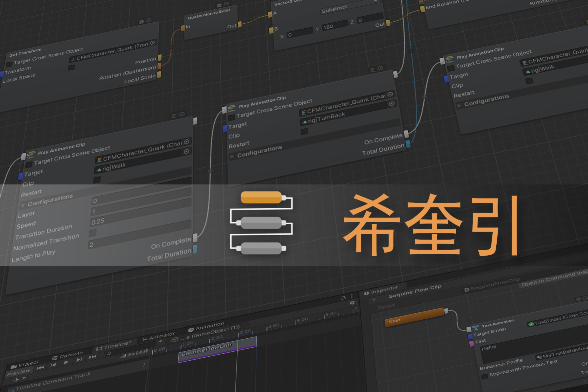Play the Timeline preview

pos(66,362)
